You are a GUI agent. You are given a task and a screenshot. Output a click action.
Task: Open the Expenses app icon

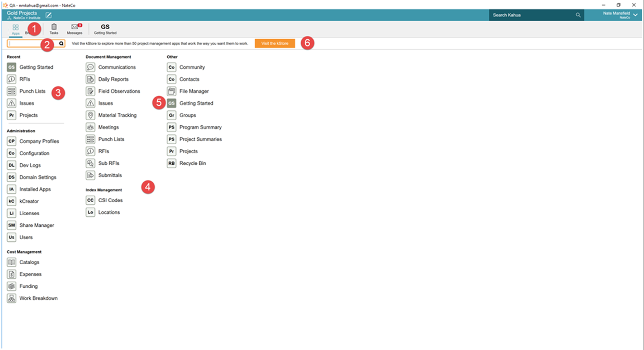tap(11, 274)
